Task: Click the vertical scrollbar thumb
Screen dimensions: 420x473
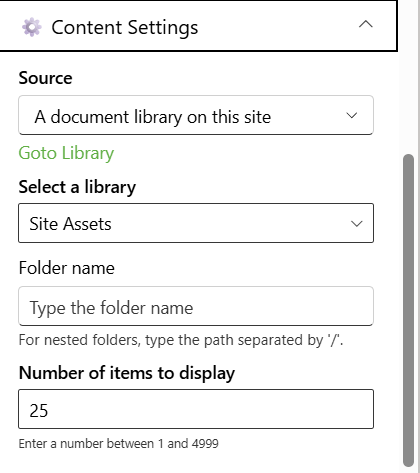Action: pyautogui.click(x=408, y=310)
